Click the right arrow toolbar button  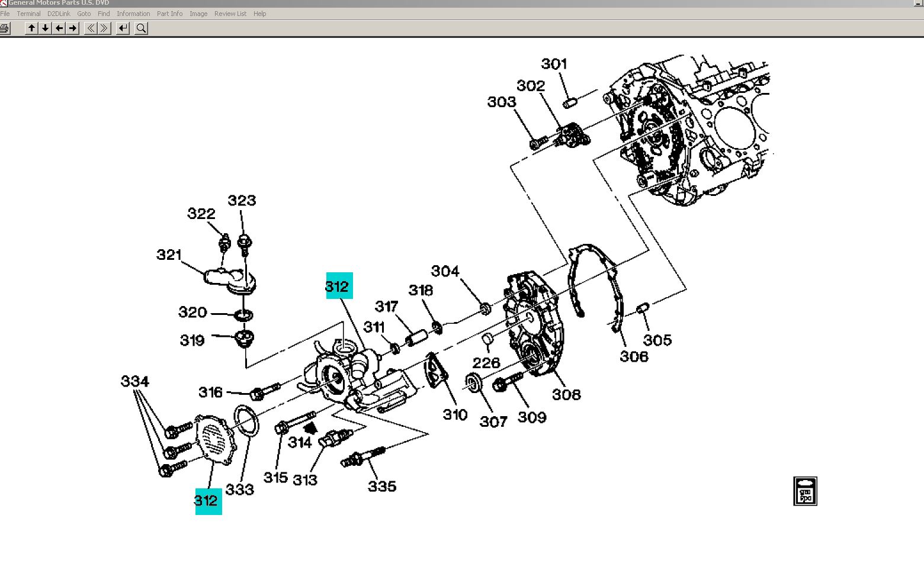click(73, 28)
